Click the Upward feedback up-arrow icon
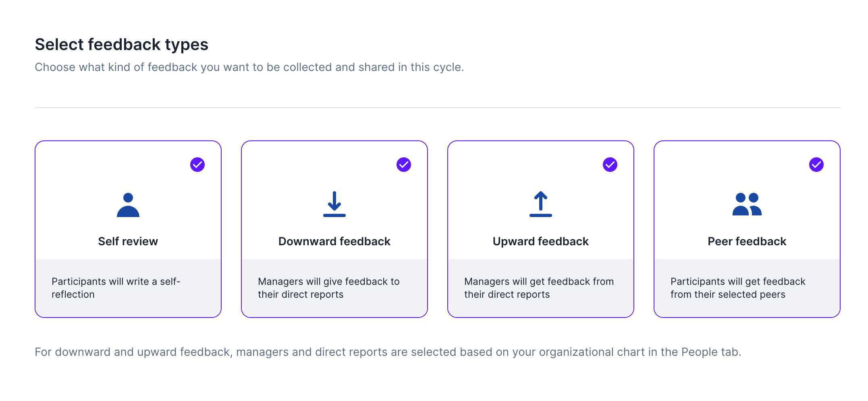 coord(540,204)
